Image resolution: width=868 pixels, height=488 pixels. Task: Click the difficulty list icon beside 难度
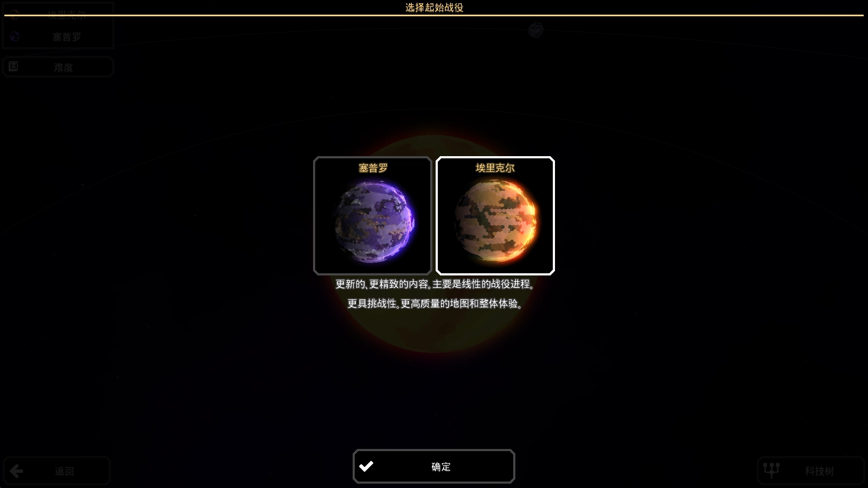(14, 66)
